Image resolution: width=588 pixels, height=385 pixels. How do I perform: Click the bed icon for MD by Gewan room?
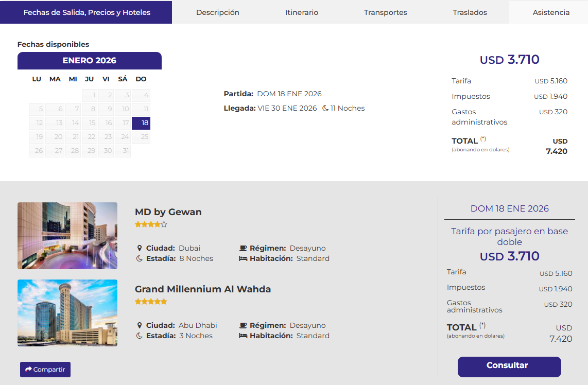tap(243, 258)
